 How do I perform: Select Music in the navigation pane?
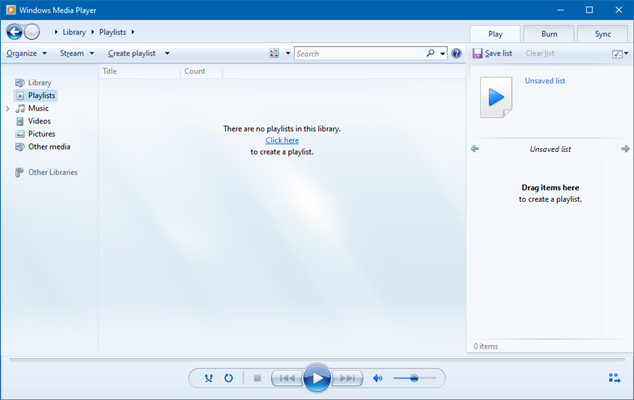pos(38,108)
